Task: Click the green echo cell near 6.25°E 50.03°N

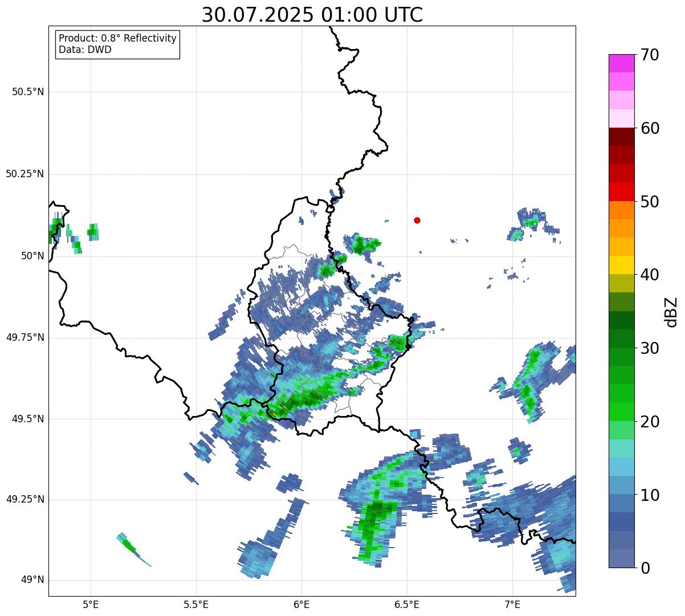Action: 362,244
